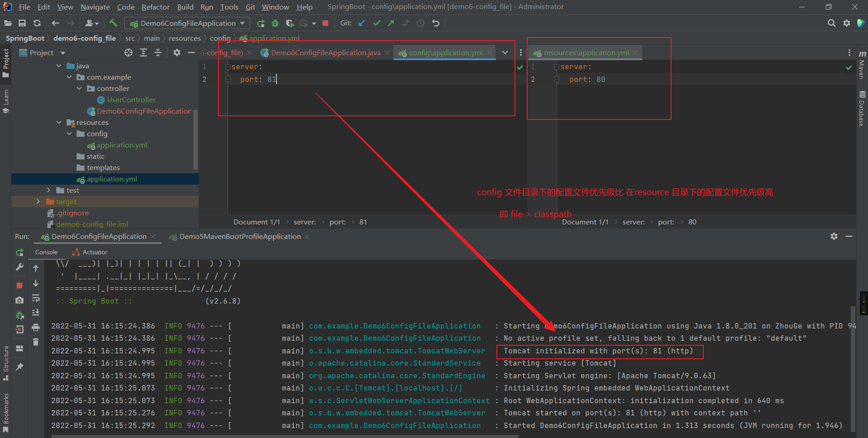Reload all from disk via sync icon
The image size is (868, 438).
(37, 23)
